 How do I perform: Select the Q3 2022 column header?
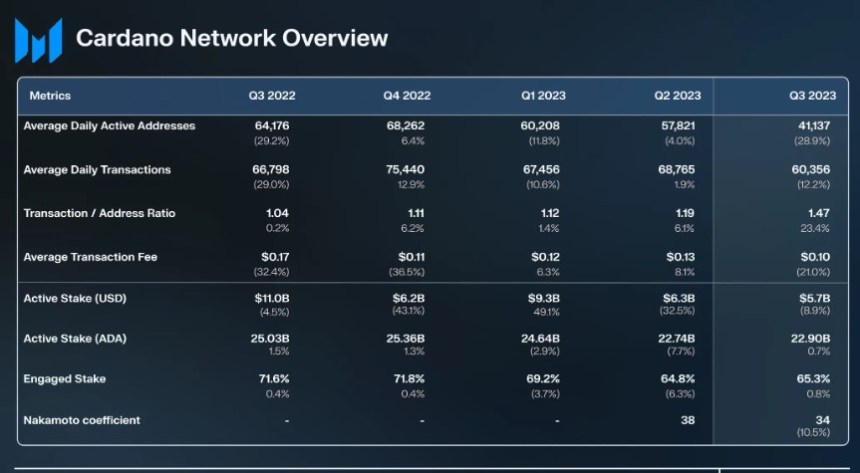tap(272, 96)
